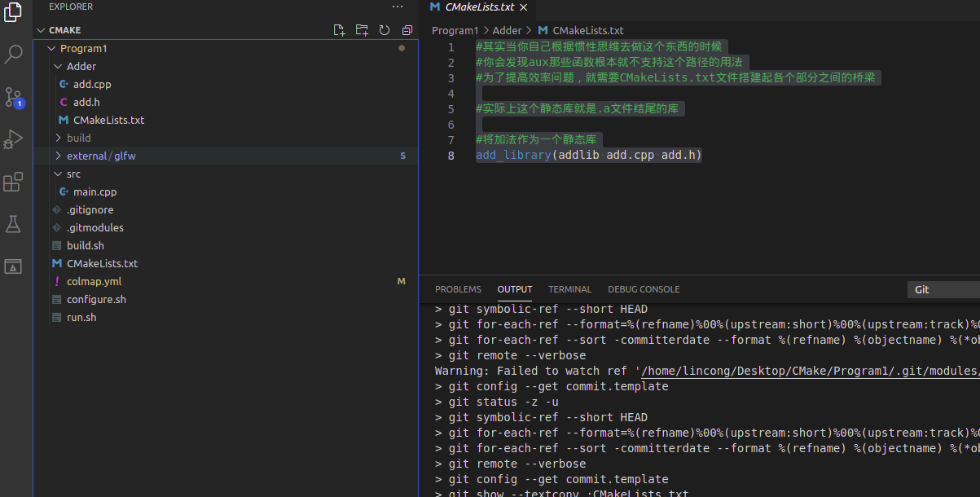Open the Extensions view
980x497 pixels.
point(13,182)
